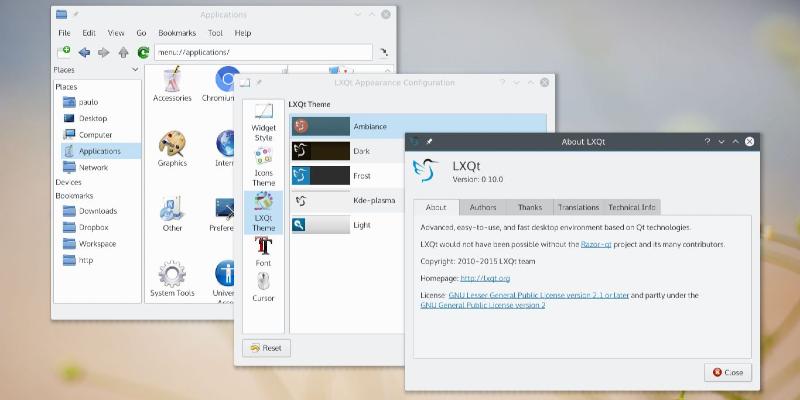Go up one folder level with up arrow
The width and height of the screenshot is (800, 400).
[x=123, y=52]
